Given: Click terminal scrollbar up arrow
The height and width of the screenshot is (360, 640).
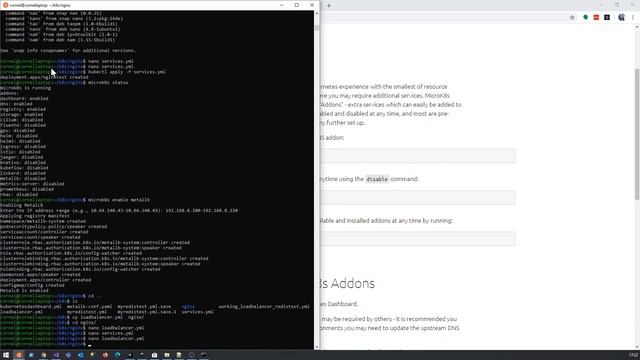Looking at the screenshot, I should tap(317, 13).
